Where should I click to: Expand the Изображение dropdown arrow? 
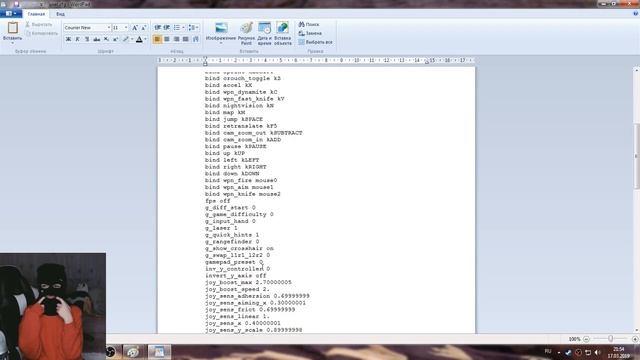(x=221, y=43)
